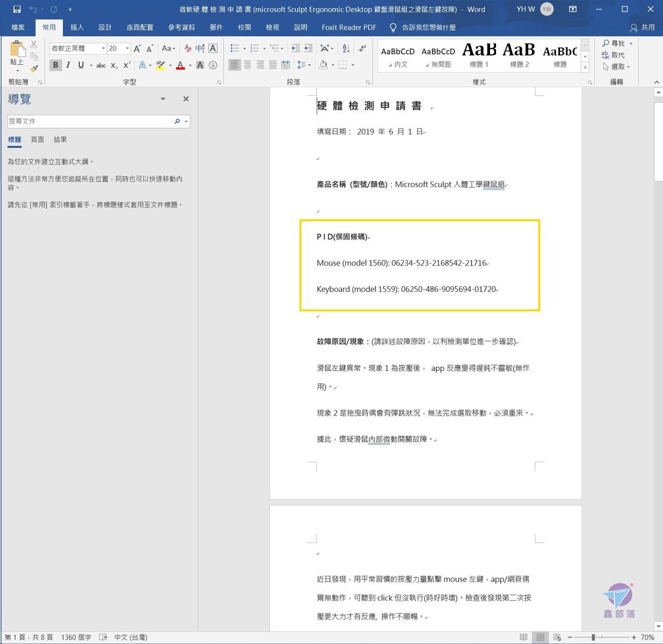
Task: Apply character shading (gray A) icon
Action: (x=200, y=65)
